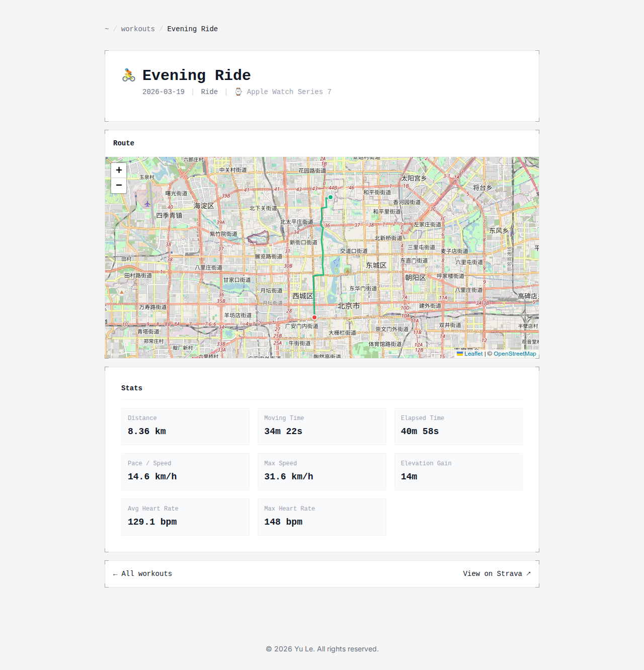
Task: Select the bicycle emoji next to Evening Ride
Action: click(x=128, y=74)
